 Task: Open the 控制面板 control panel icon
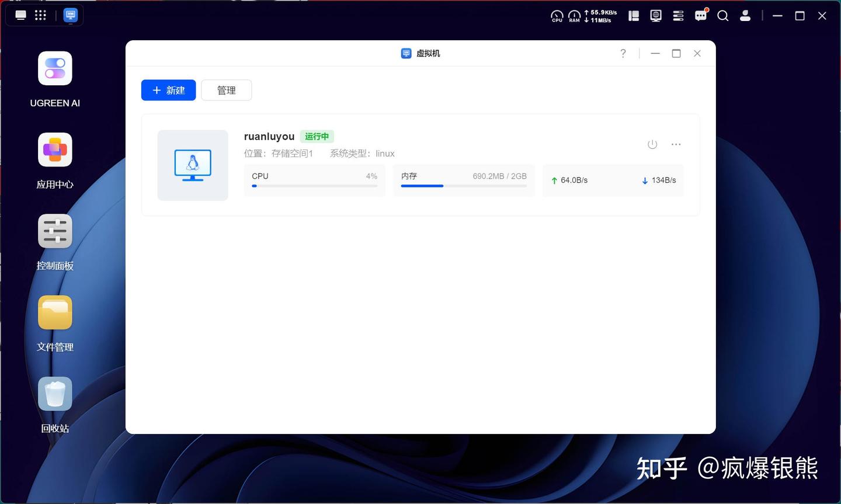[55, 231]
